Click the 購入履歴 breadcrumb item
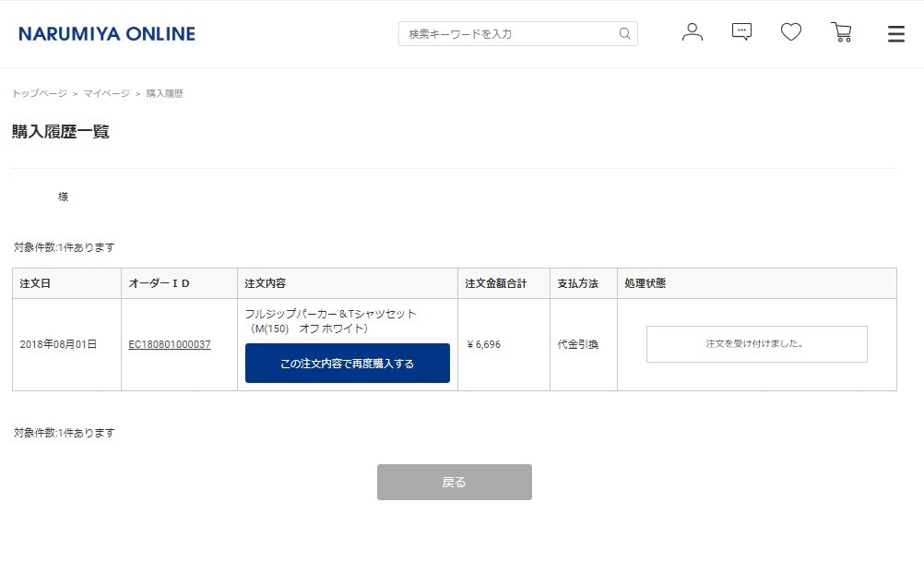Viewport: 924px width, 586px height. (165, 94)
